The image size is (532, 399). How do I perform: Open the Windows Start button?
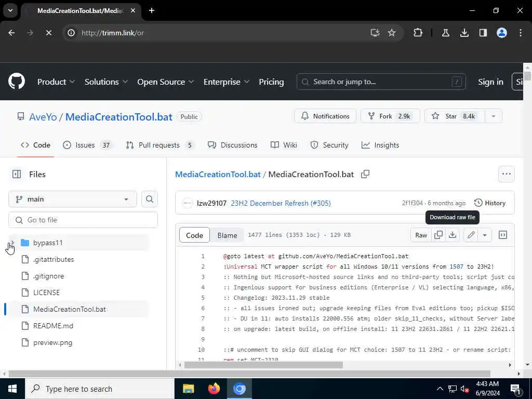click(12, 389)
